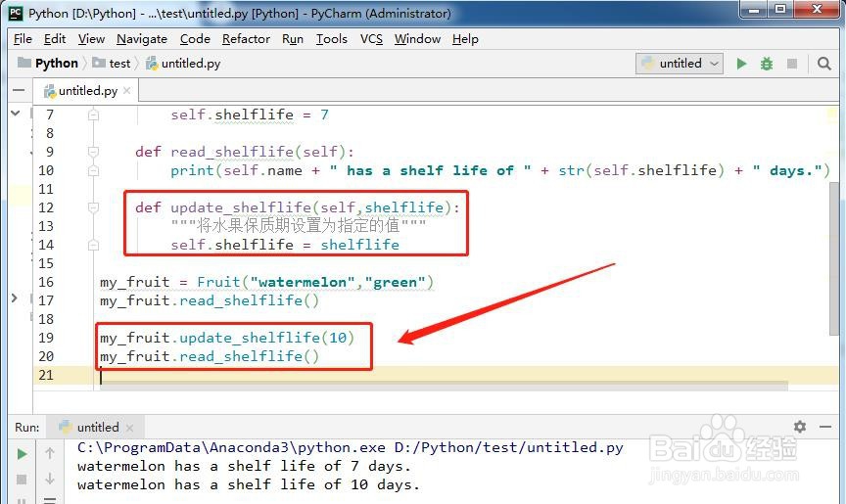Viewport: 846px width, 504px height.
Task: Click 'def update_shelflife' on line 12
Action: click(298, 207)
